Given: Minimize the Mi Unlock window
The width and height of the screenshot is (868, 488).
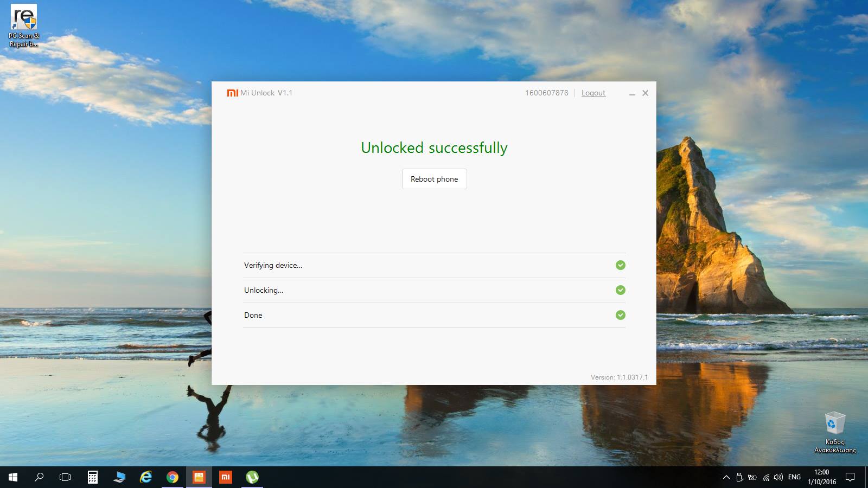Looking at the screenshot, I should click(632, 93).
